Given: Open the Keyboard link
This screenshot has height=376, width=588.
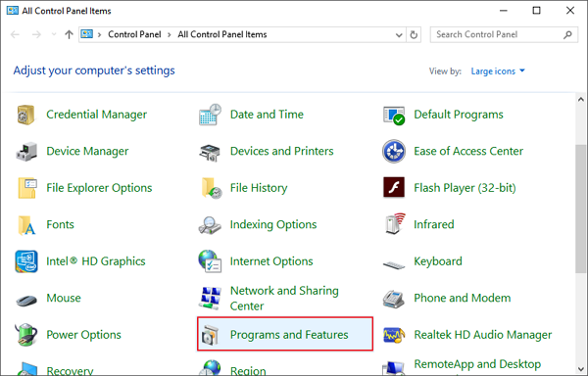Looking at the screenshot, I should point(438,261).
